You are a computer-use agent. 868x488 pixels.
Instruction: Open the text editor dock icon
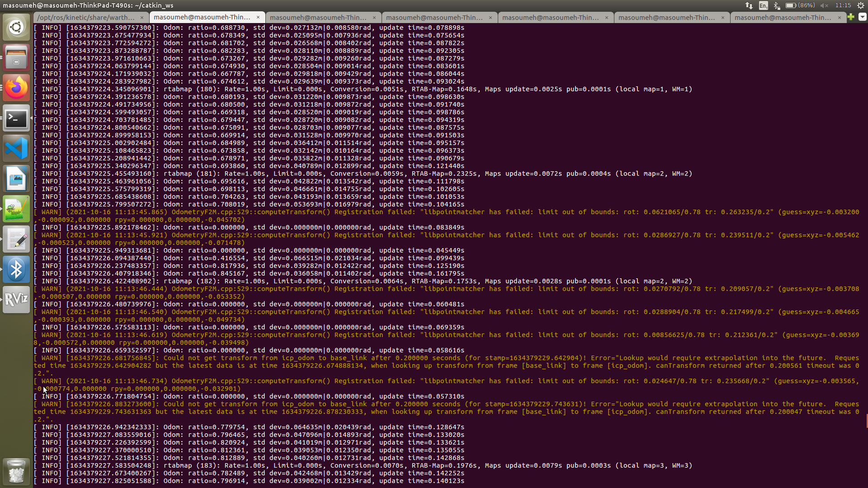point(16,239)
